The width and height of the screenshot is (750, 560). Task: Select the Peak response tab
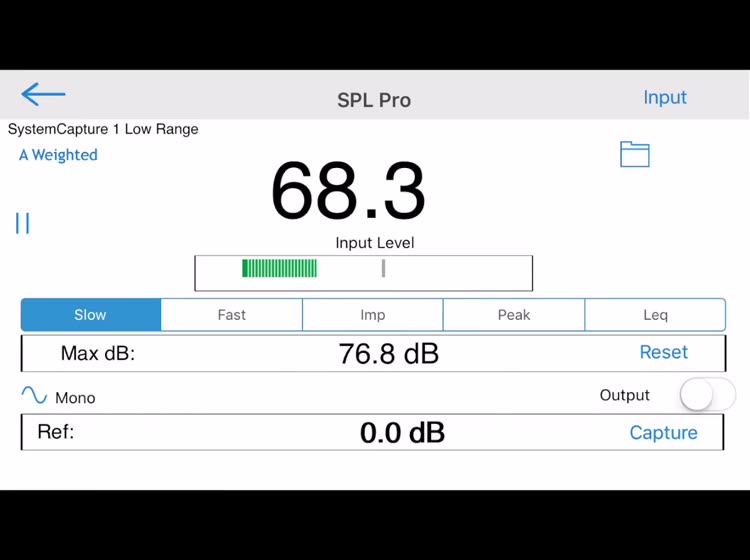514,315
